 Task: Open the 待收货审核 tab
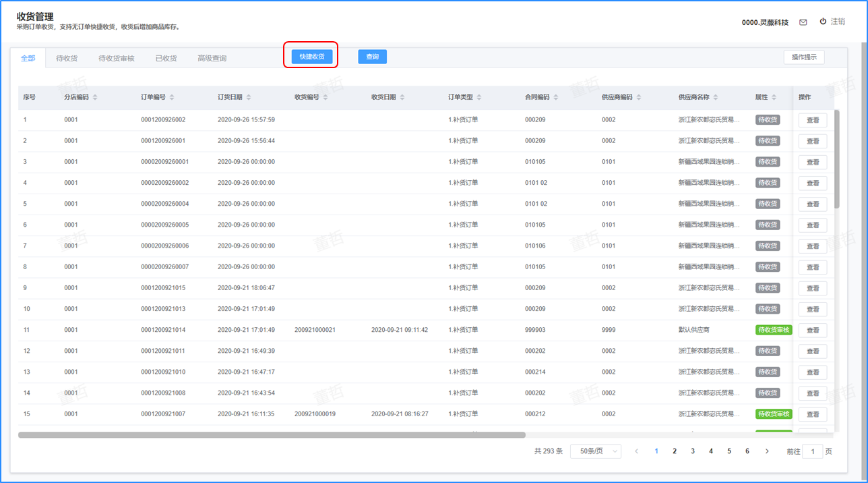(116, 58)
